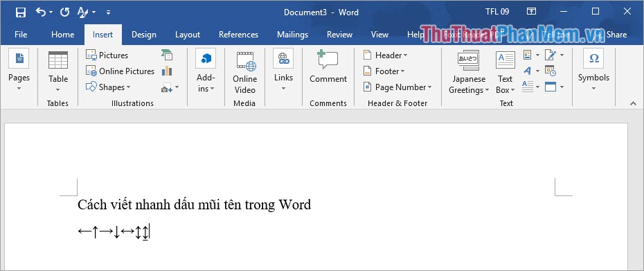
Task: Insert Date & Time
Action: 551,71
